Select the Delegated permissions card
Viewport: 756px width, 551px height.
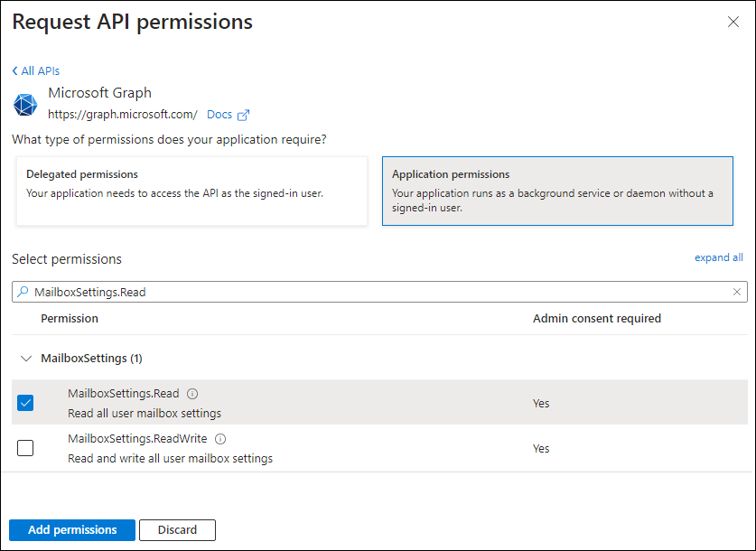tap(191, 191)
